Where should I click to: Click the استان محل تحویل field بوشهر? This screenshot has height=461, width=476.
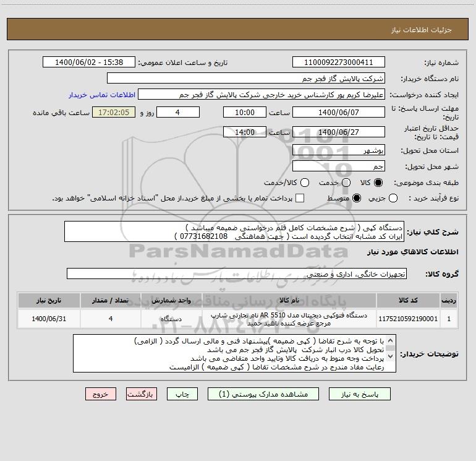click(x=339, y=150)
